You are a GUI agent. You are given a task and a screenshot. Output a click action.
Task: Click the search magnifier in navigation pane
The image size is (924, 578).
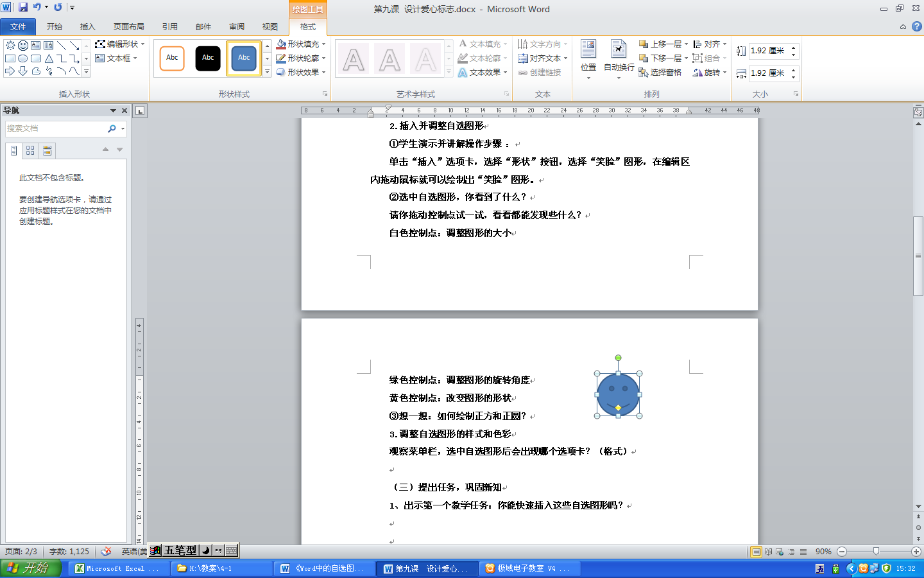tap(112, 128)
